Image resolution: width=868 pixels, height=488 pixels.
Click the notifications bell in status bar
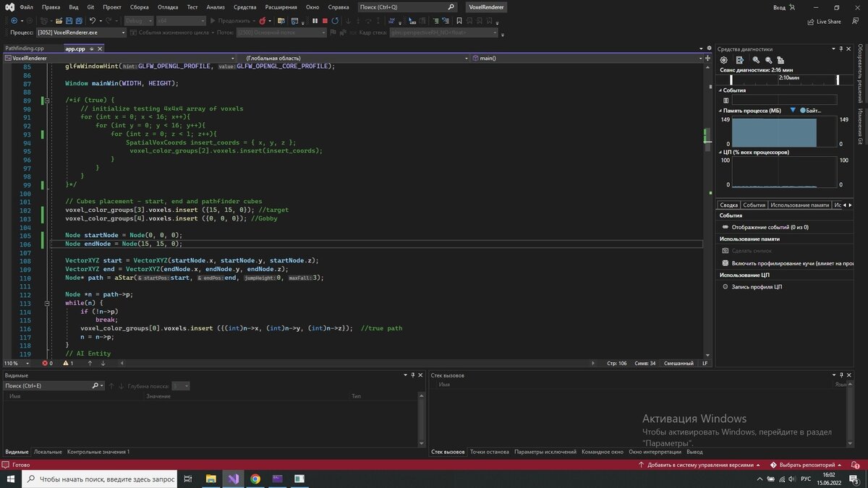[854, 465]
